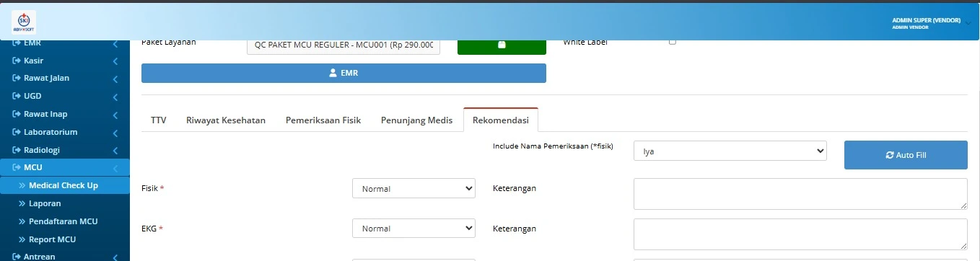Open the UGD sidebar menu
Image resolution: width=980 pixels, height=261 pixels.
(x=65, y=96)
